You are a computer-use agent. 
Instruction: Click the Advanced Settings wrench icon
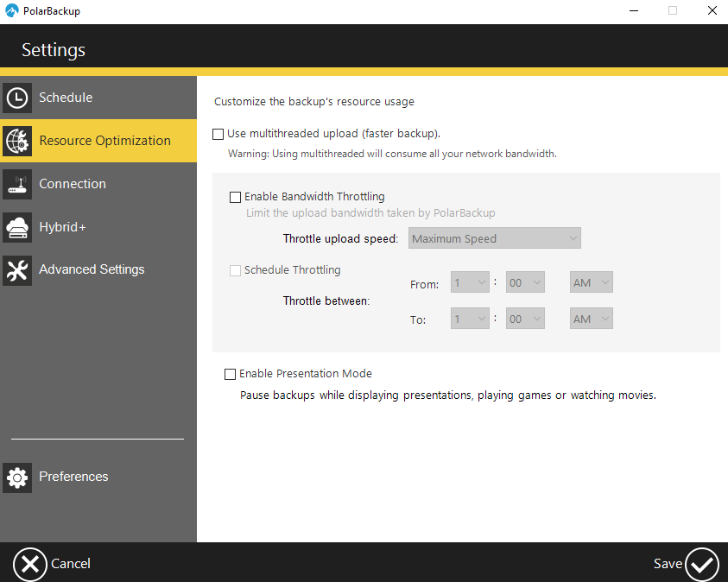pyautogui.click(x=17, y=270)
